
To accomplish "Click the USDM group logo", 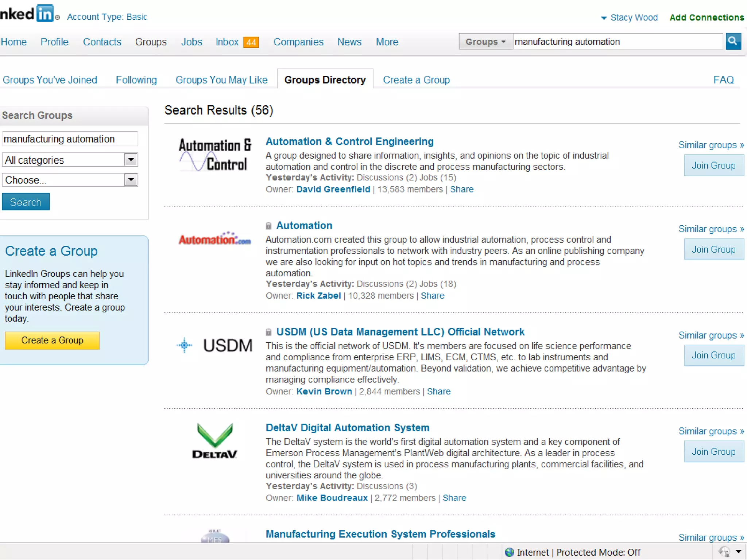I will point(215,345).
